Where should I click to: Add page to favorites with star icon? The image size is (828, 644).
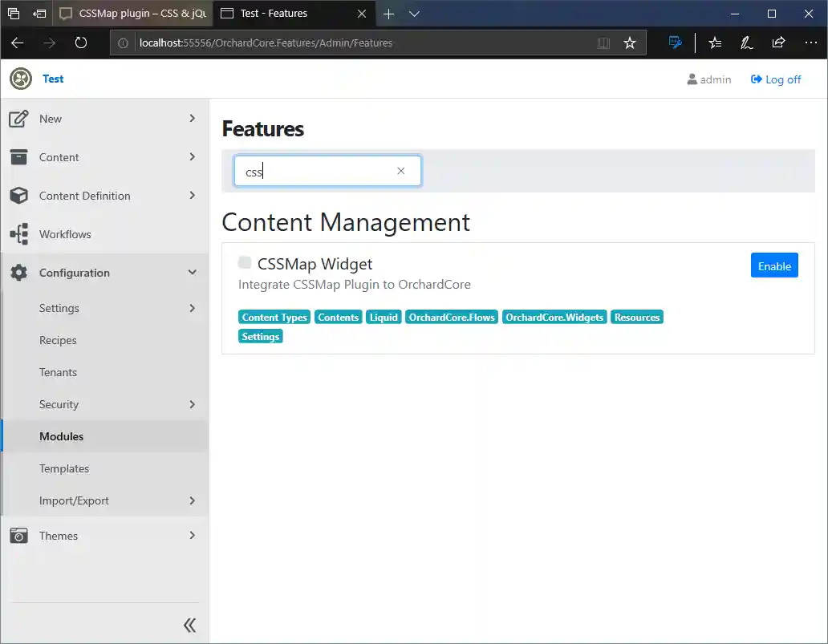pyautogui.click(x=630, y=43)
